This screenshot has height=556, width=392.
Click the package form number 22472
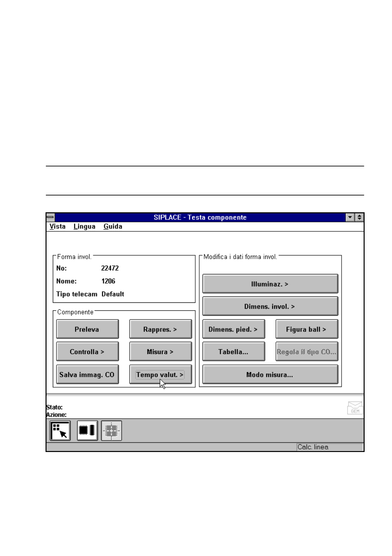point(110,268)
